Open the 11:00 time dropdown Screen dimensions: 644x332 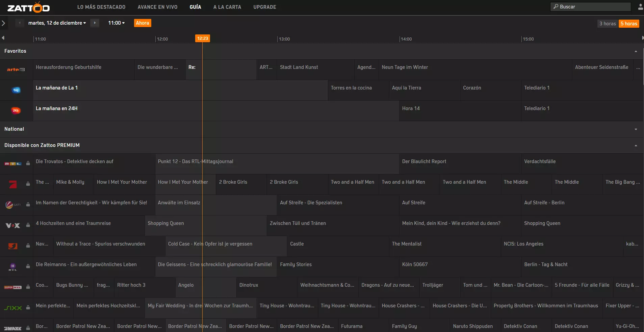117,23
